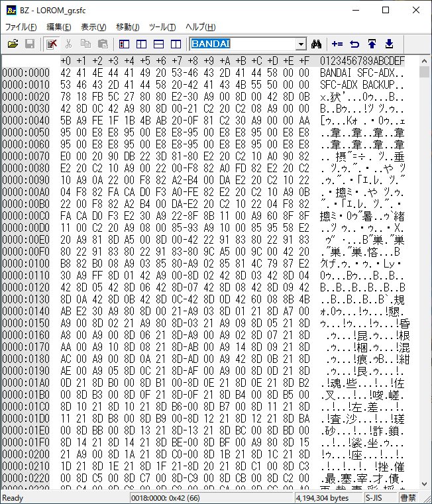The image size is (432, 504).
Task: Click the scrollbar up arrow
Action: tap(424, 61)
